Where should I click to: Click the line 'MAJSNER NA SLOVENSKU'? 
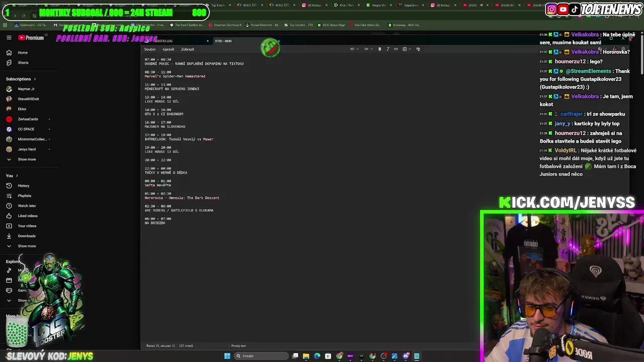(165, 127)
